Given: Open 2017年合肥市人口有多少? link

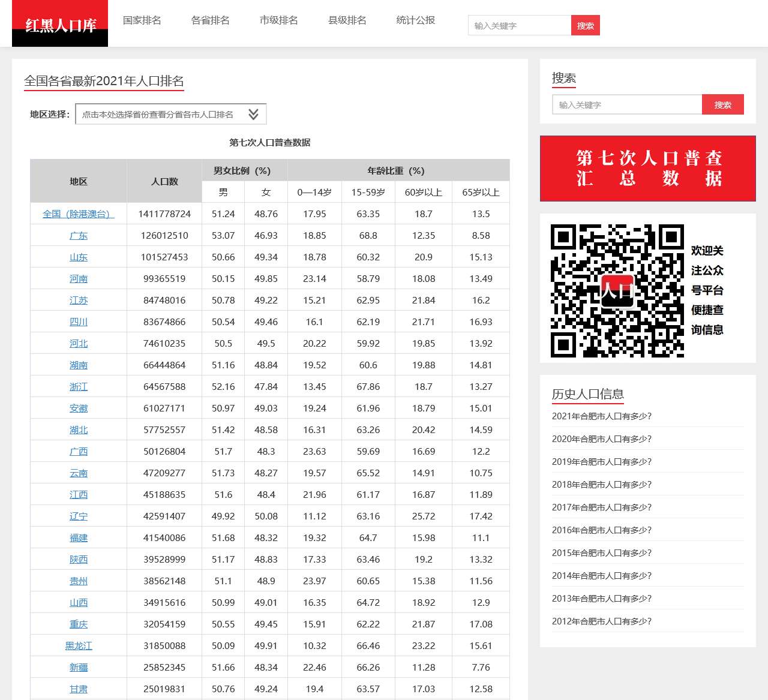Looking at the screenshot, I should tap(602, 507).
